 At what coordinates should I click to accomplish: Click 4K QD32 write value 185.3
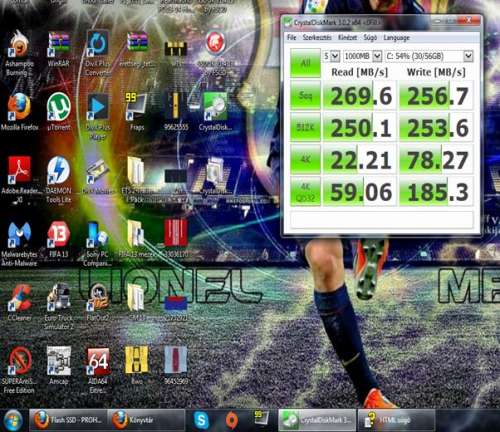pyautogui.click(x=436, y=191)
